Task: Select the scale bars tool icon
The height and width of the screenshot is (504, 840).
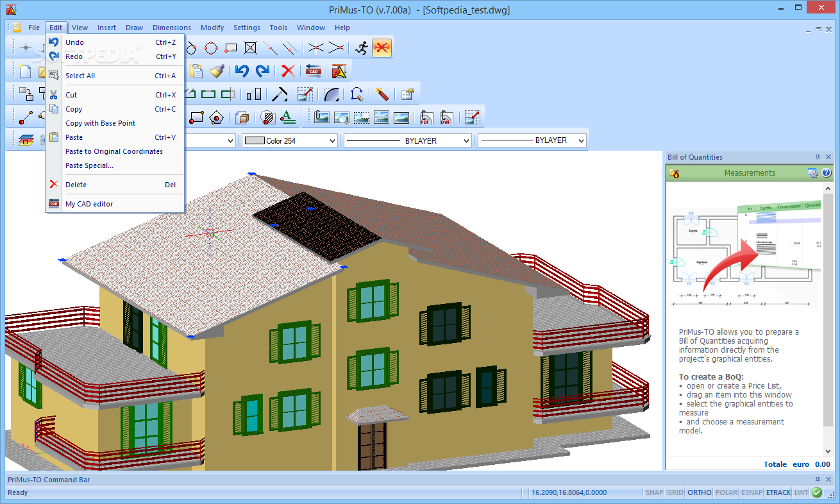Action: [254, 94]
